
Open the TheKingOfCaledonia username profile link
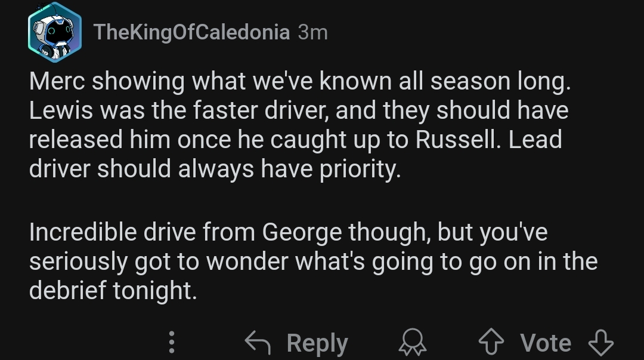coord(192,32)
